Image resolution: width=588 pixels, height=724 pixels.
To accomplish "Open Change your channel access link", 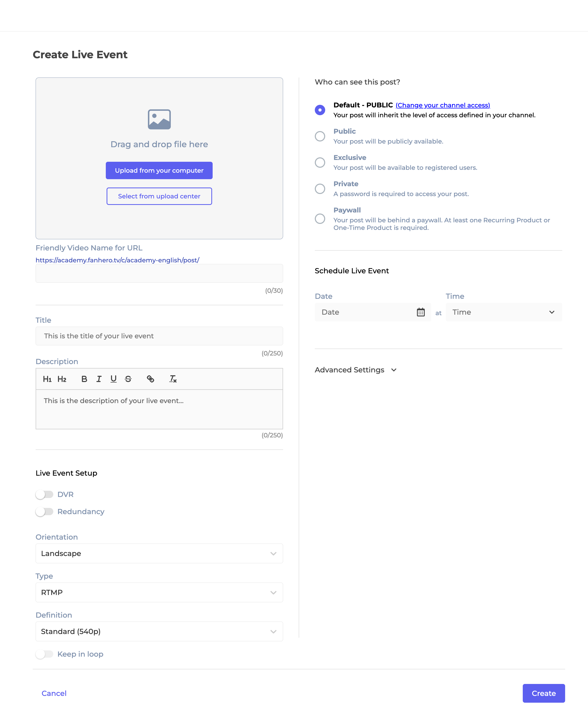I will 443,105.
